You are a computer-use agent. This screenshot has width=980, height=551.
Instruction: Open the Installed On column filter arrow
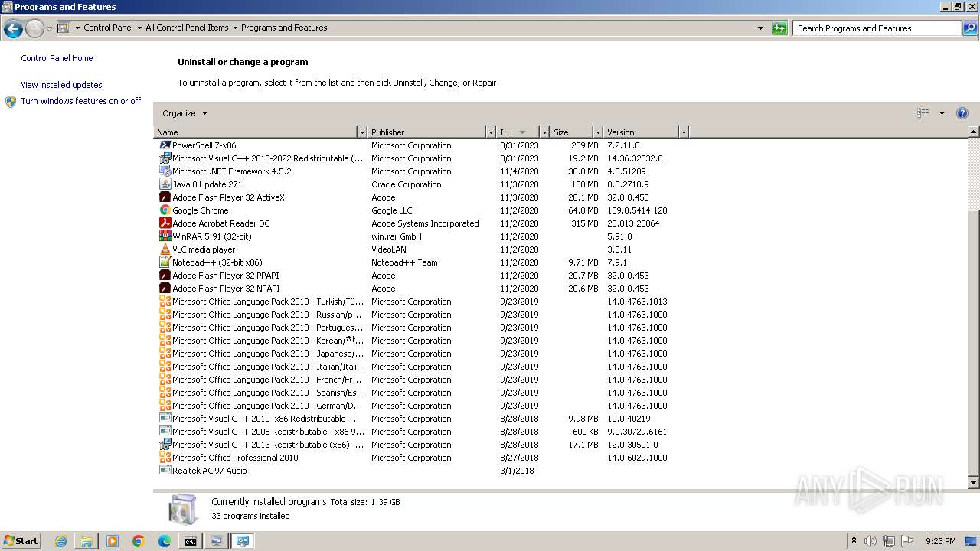[x=544, y=132]
